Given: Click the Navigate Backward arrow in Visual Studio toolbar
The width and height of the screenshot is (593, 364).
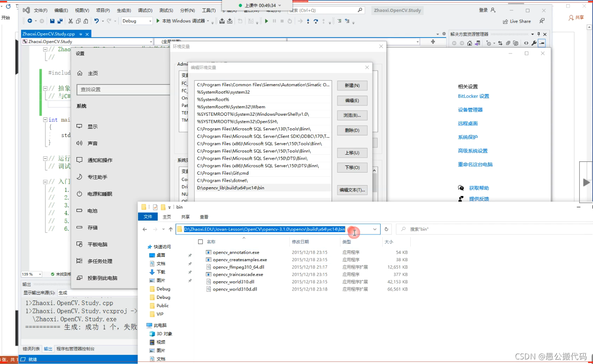Looking at the screenshot, I should click(x=30, y=21).
